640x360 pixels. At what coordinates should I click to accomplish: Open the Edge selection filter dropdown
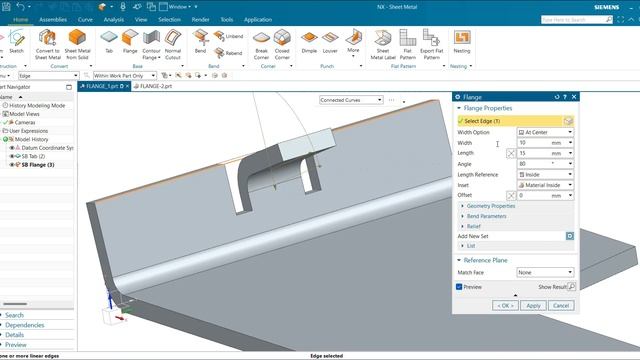[48, 76]
